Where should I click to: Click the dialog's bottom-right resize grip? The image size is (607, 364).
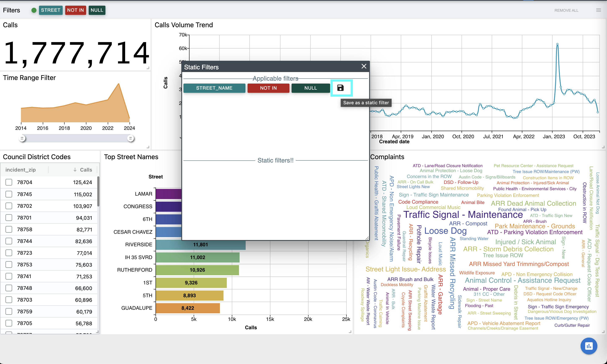click(x=367, y=238)
